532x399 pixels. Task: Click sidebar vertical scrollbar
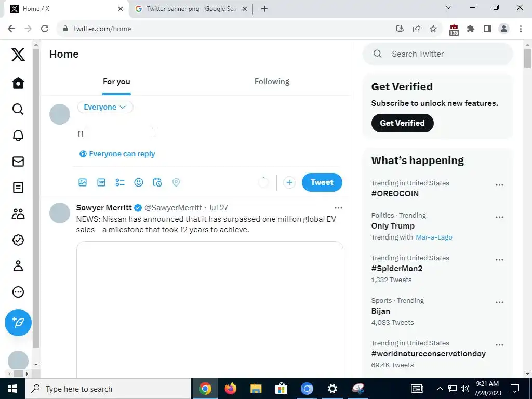tap(36, 198)
